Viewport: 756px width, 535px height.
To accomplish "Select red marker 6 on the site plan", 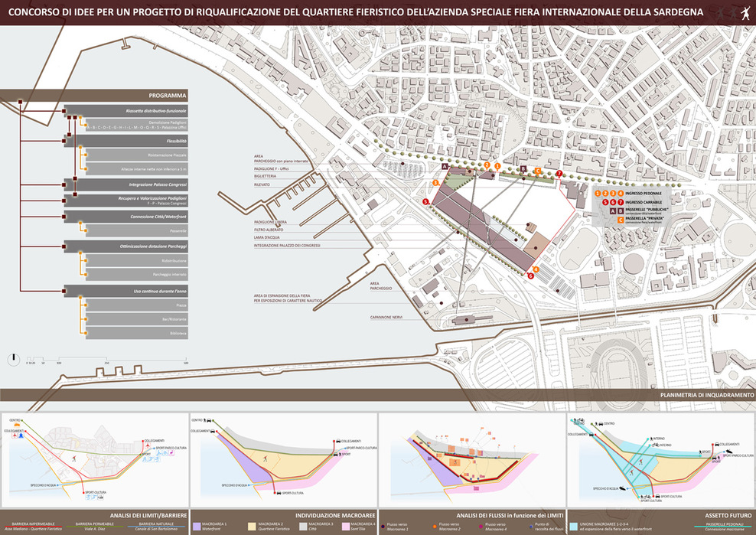I will pos(530,276).
